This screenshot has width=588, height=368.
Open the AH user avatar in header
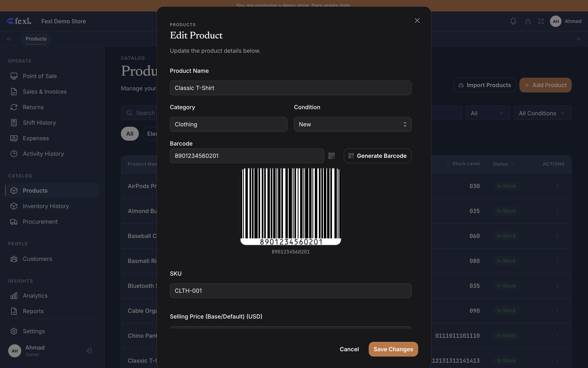pyautogui.click(x=556, y=21)
